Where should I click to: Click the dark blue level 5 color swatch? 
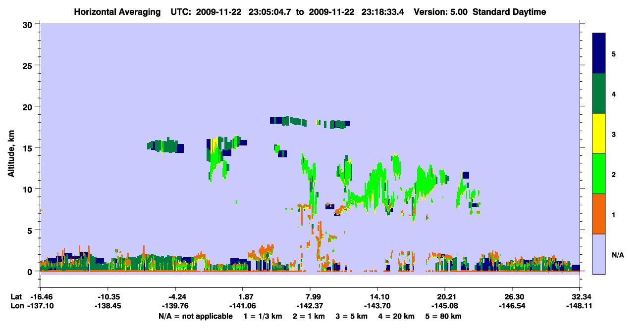pos(599,53)
